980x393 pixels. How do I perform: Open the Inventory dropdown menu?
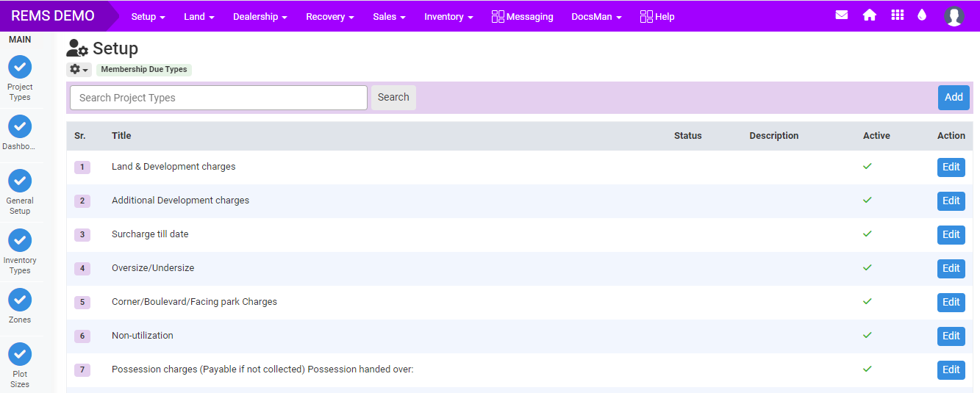pos(448,17)
